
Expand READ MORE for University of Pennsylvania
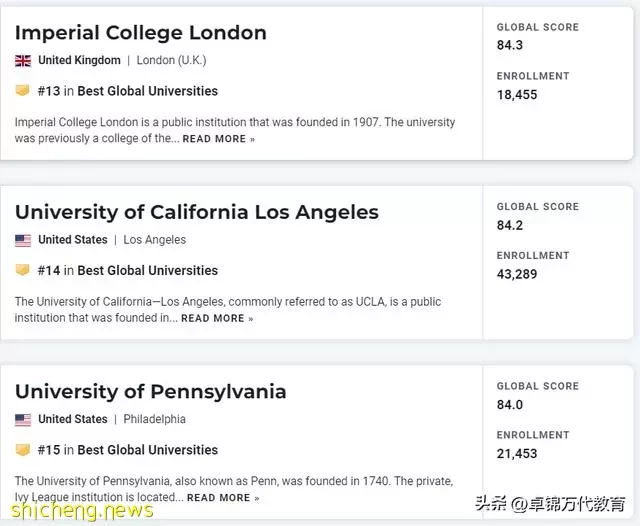coord(223,498)
